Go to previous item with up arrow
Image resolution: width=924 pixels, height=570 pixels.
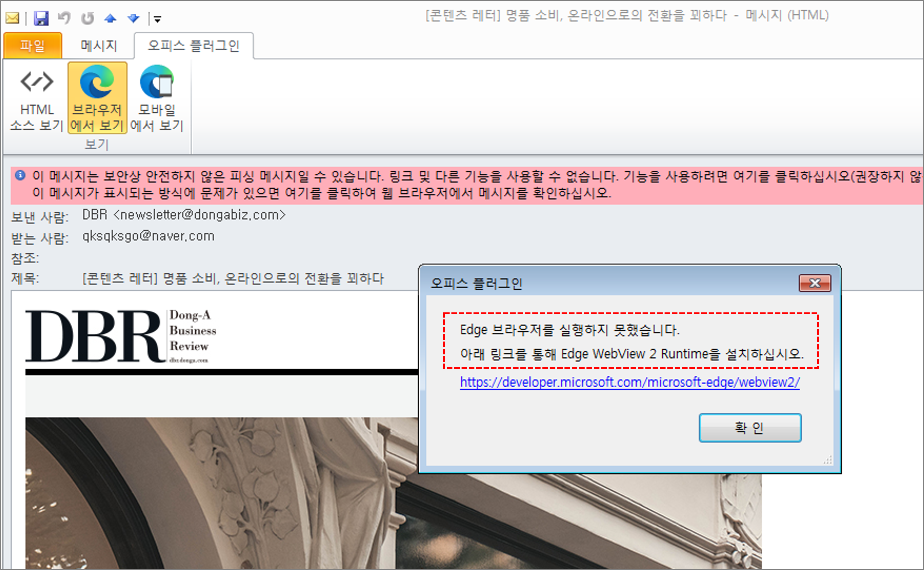(x=110, y=18)
